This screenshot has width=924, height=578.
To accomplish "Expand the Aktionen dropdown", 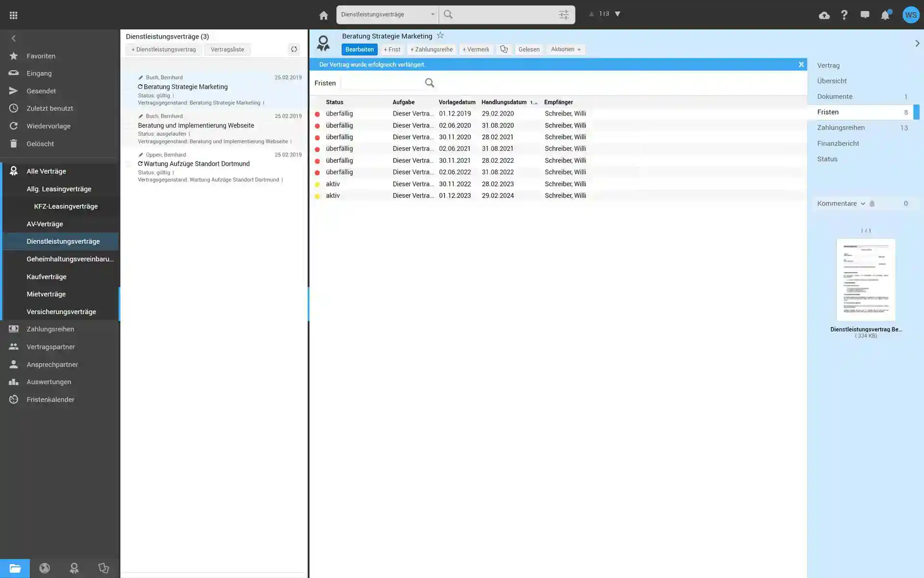I will point(565,49).
